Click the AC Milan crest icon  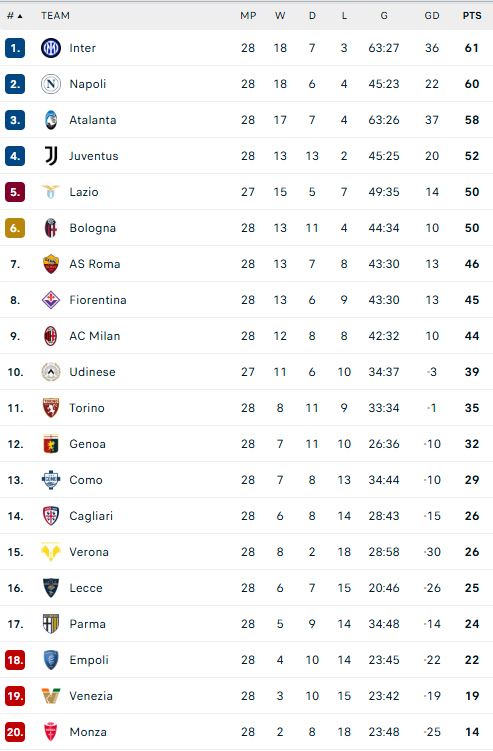(x=51, y=336)
